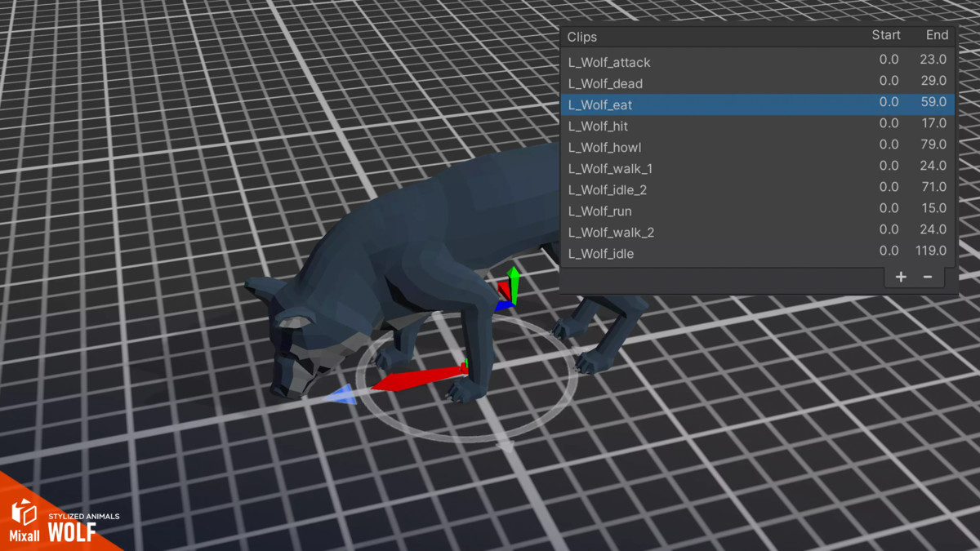Select the L_Wolf_dead clip
The image size is (980, 551).
point(758,83)
